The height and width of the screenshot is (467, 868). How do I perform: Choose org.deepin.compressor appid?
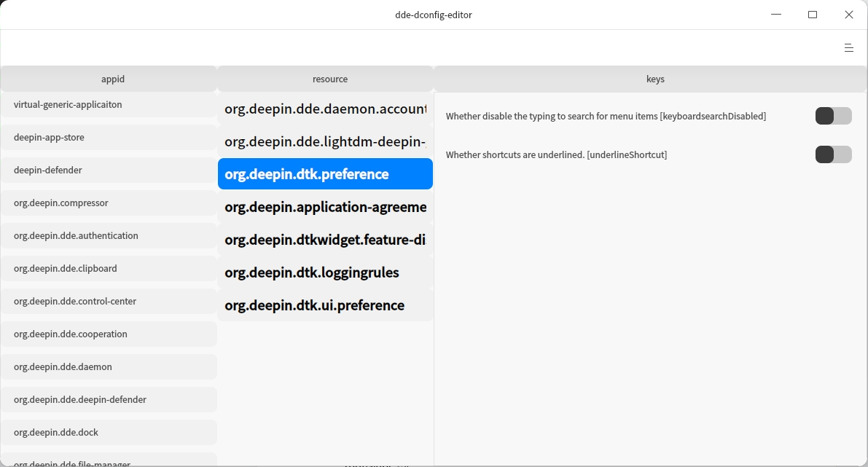click(109, 203)
